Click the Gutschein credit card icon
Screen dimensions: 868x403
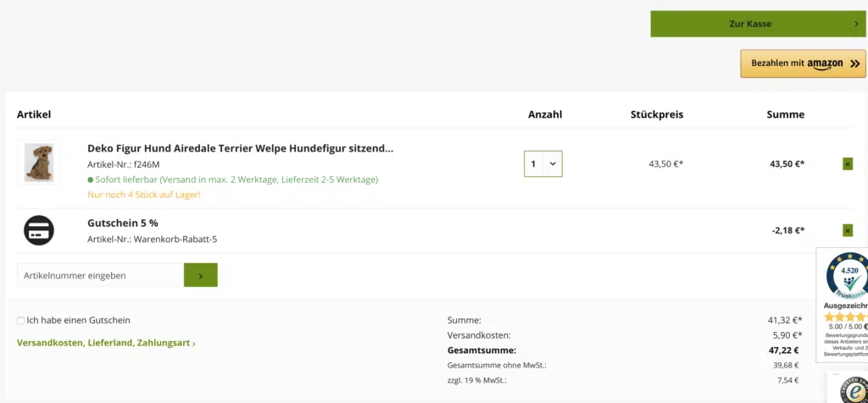point(39,230)
